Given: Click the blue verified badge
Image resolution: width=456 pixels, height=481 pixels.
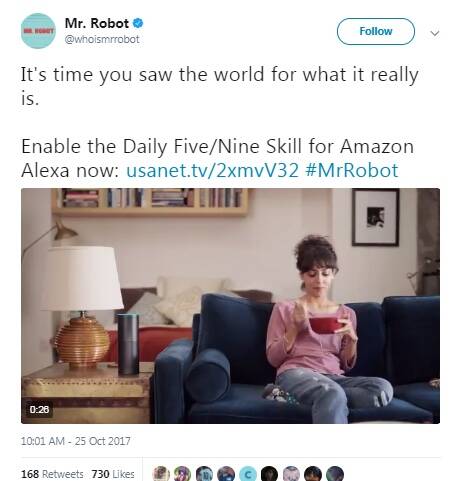Looking at the screenshot, I should pos(138,23).
